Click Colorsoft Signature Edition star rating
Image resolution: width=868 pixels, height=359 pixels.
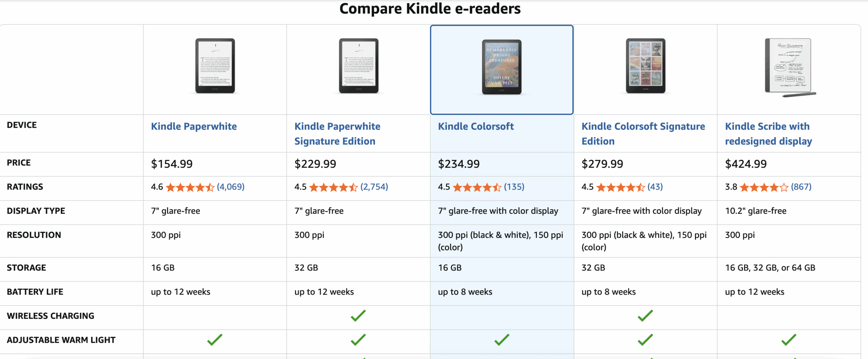tap(620, 187)
